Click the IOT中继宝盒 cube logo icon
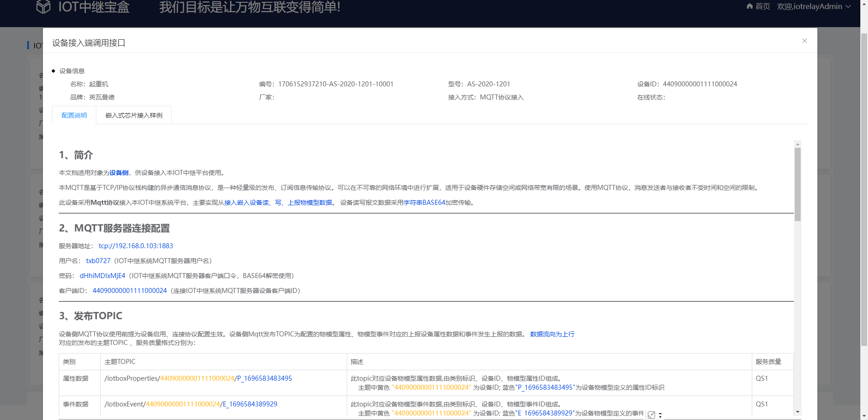868x420 pixels. 43,7
